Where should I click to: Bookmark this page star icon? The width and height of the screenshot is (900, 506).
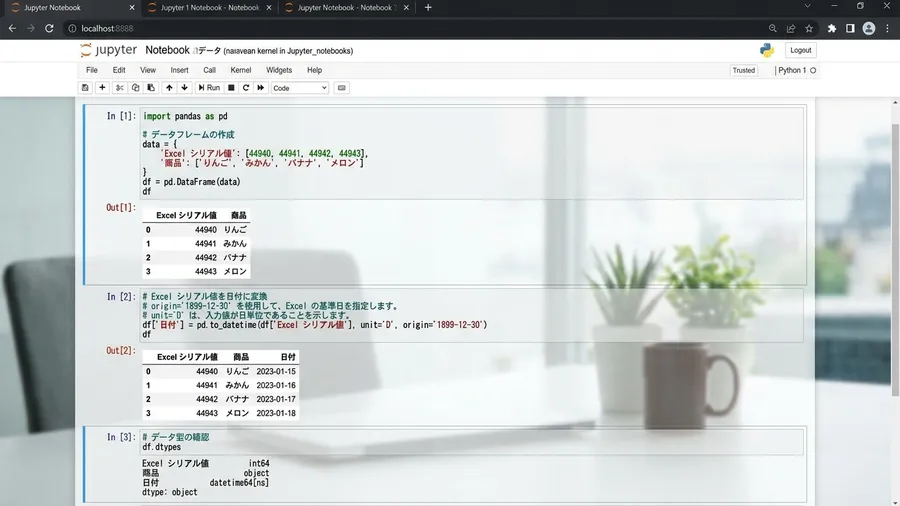point(809,28)
